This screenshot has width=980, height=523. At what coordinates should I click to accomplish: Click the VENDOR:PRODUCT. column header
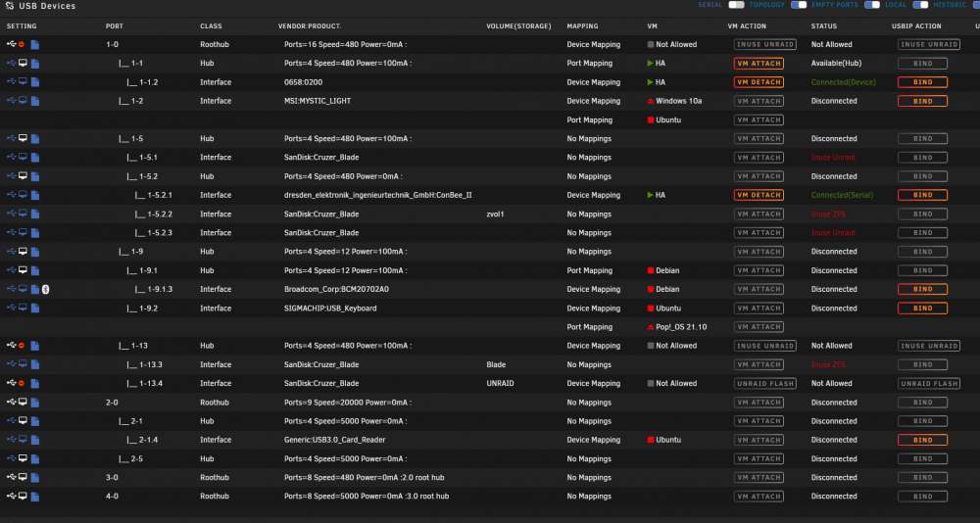(x=310, y=26)
